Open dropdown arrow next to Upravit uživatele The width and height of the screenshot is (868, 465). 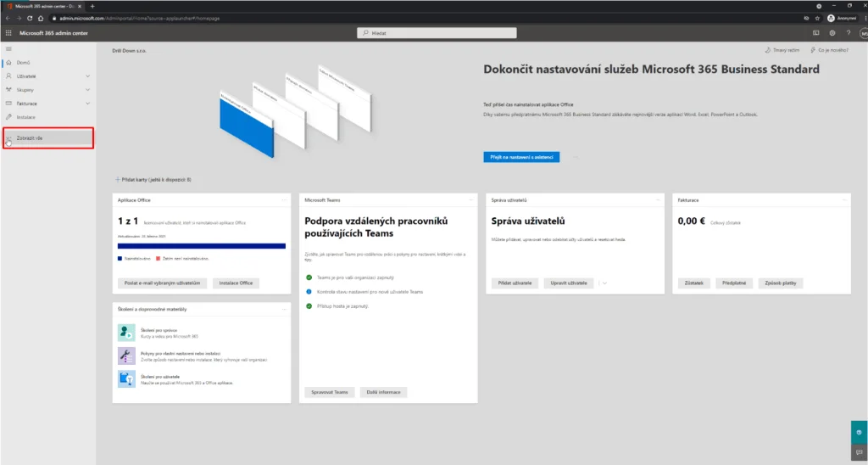pos(604,283)
